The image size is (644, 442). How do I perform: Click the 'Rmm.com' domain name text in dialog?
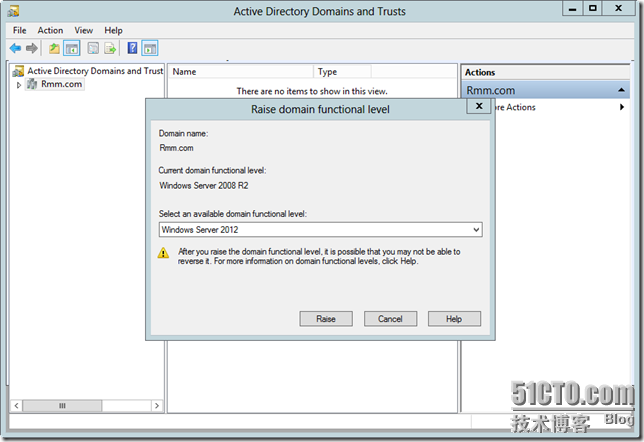point(176,148)
